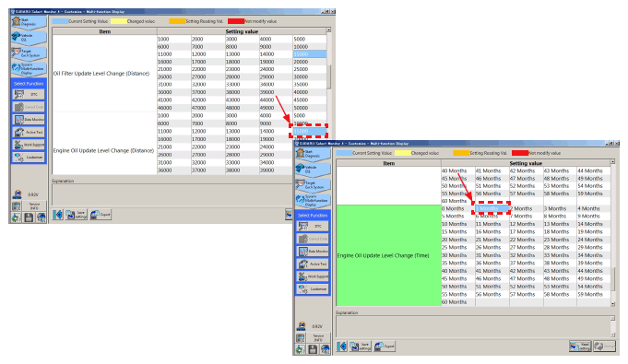
Task: Select 42000 in Oil Filter Update row
Action: [x=207, y=100]
